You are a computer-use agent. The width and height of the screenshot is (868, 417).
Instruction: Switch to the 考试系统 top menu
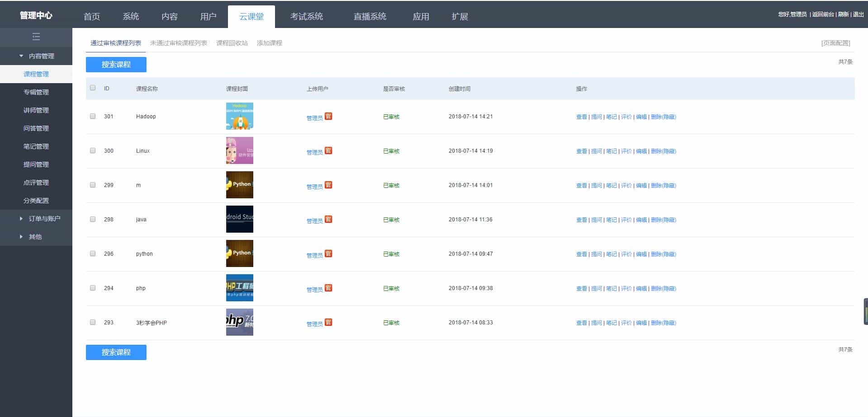(306, 17)
